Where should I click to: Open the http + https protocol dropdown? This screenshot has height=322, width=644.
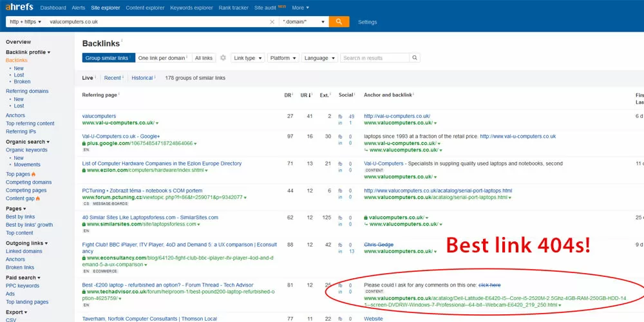tap(26, 22)
